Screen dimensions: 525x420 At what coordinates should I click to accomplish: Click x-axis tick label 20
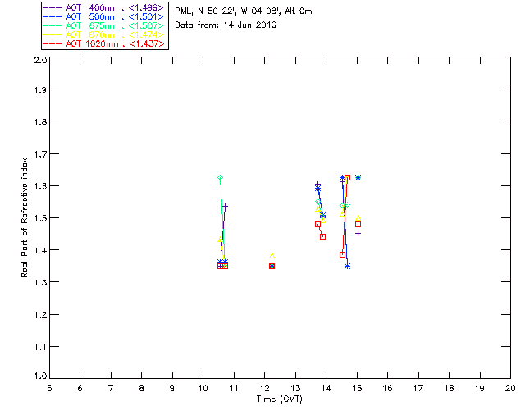pos(510,388)
